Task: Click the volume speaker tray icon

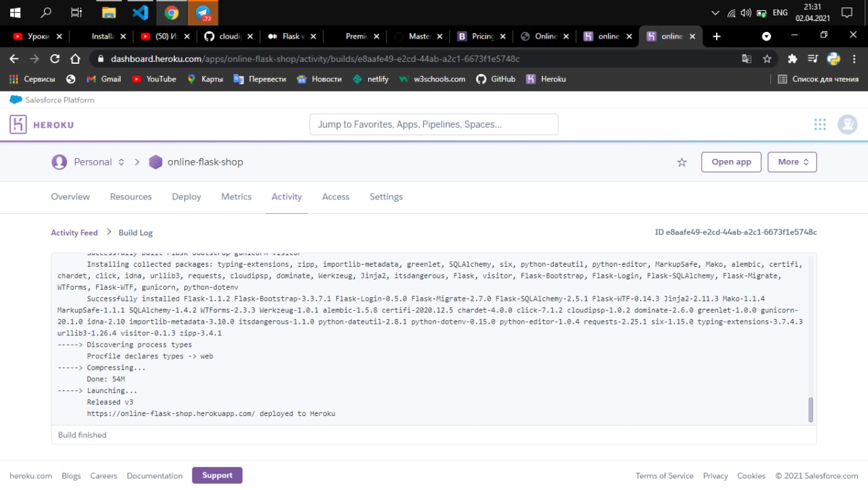Action: [746, 12]
